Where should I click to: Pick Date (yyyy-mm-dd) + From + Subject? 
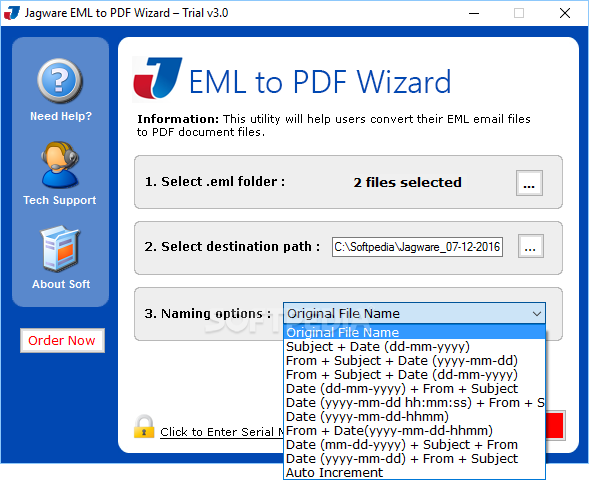414,459
